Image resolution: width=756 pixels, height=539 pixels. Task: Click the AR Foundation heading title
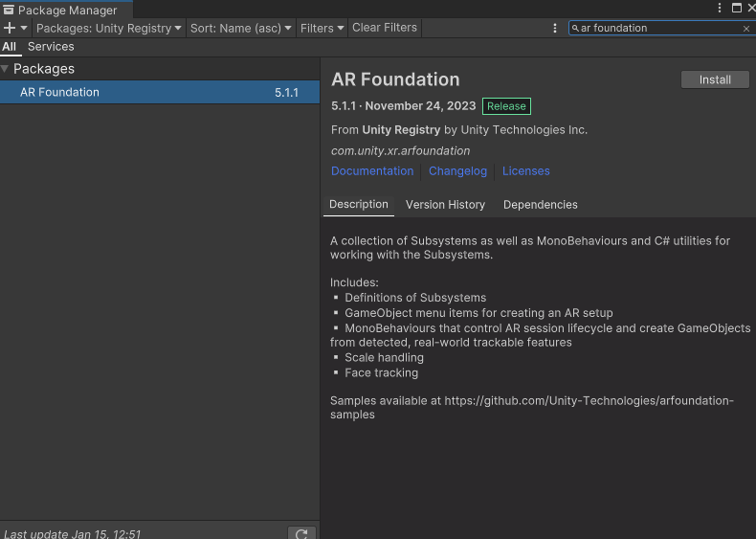[395, 79]
